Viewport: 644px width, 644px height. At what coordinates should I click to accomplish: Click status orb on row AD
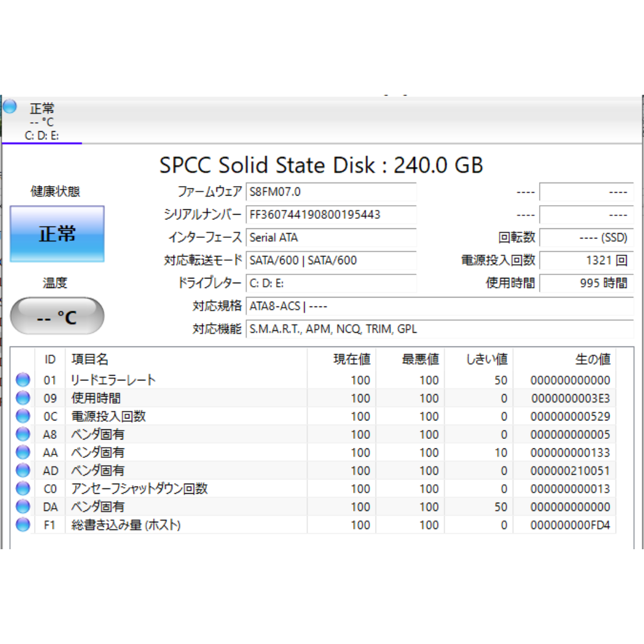23,470
